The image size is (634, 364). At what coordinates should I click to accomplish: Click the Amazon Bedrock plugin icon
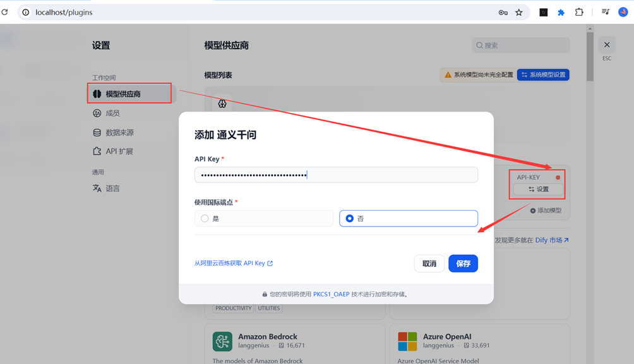click(x=222, y=342)
